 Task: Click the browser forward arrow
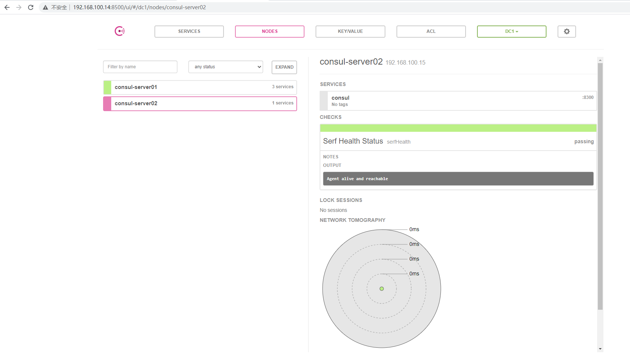19,7
